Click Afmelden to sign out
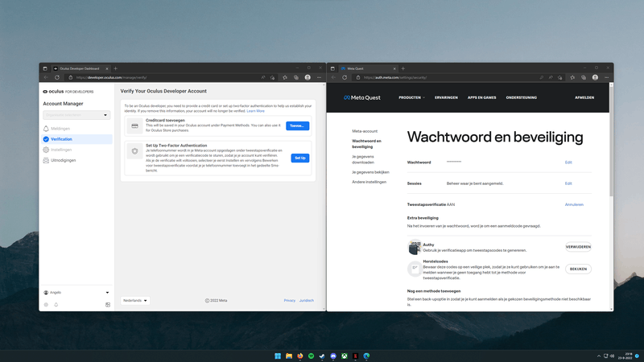The width and height of the screenshot is (644, 362). (x=584, y=97)
